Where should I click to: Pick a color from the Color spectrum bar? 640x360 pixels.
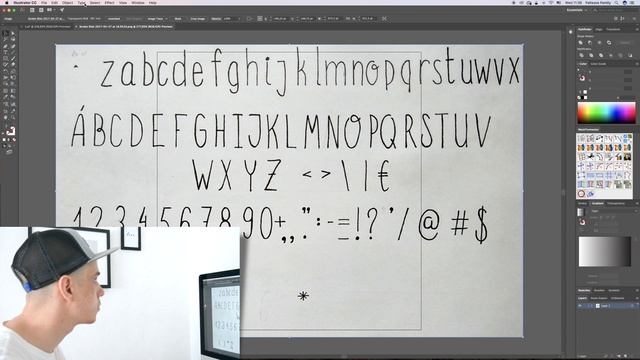[607, 113]
